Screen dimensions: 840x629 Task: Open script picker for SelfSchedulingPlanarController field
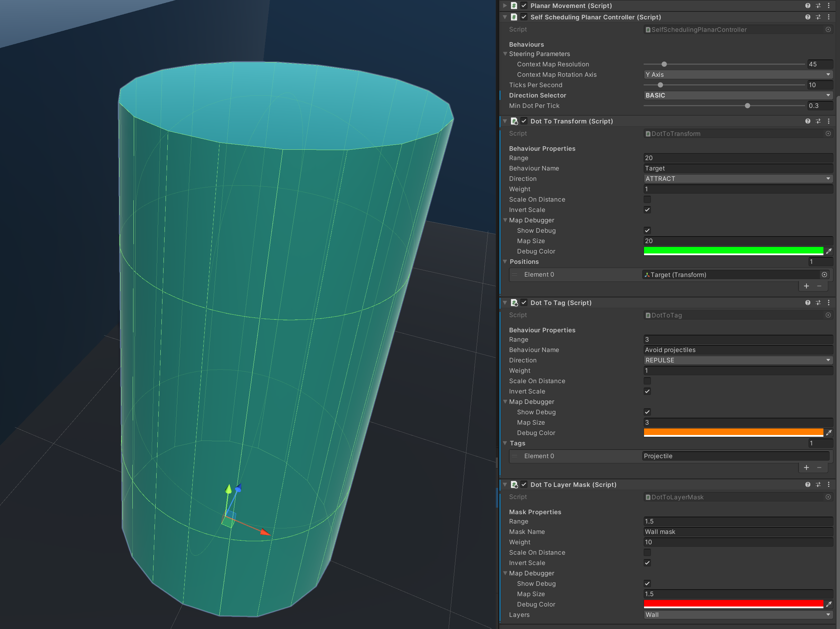click(x=828, y=30)
